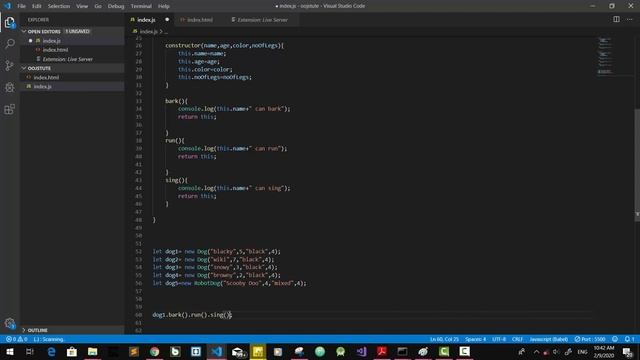Click the Live Server Port 5500 indicator
This screenshot has width=640, height=360.
590,339
